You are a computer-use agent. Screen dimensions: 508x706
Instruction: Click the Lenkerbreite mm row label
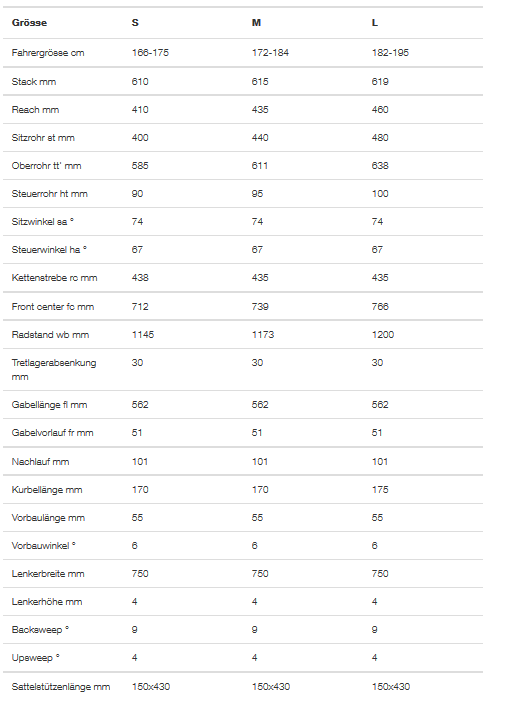click(x=48, y=574)
